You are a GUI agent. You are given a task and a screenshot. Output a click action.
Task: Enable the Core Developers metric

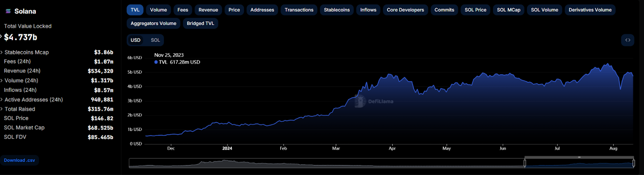[405, 10]
